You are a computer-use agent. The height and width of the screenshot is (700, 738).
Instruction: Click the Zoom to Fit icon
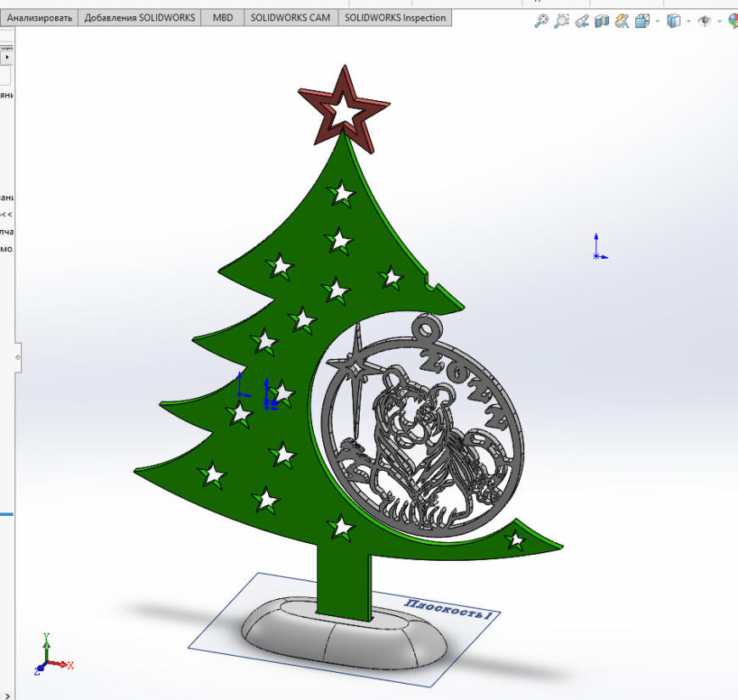click(x=541, y=21)
